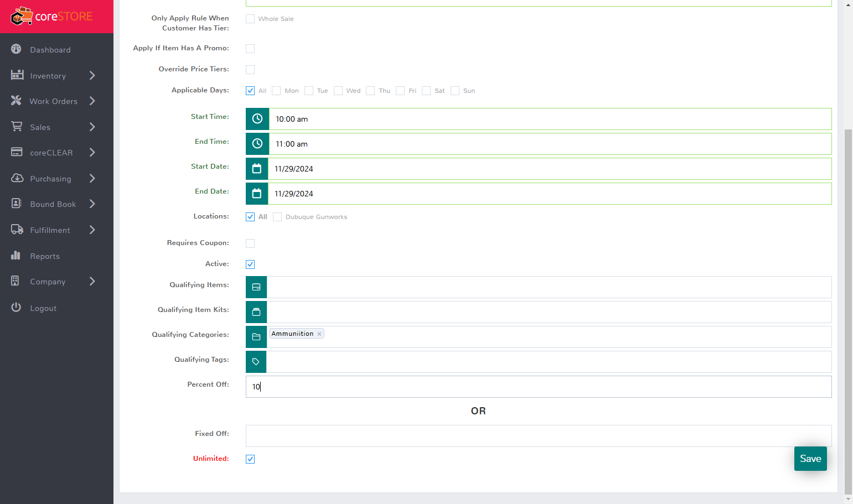Viewport: 853px width, 504px height.
Task: Expand the coreCLEAR submenu arrow
Action: pyautogui.click(x=92, y=152)
